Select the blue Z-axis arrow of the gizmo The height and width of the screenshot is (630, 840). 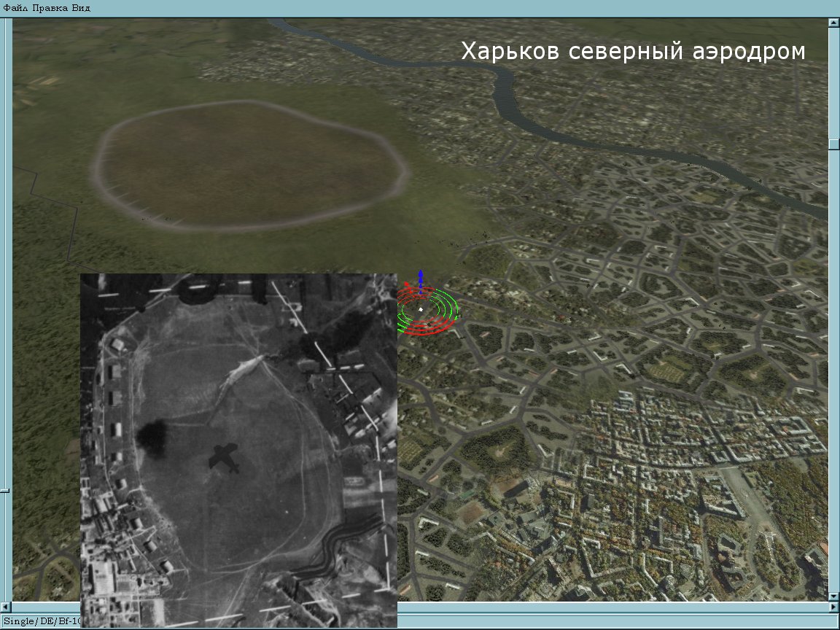pos(421,280)
